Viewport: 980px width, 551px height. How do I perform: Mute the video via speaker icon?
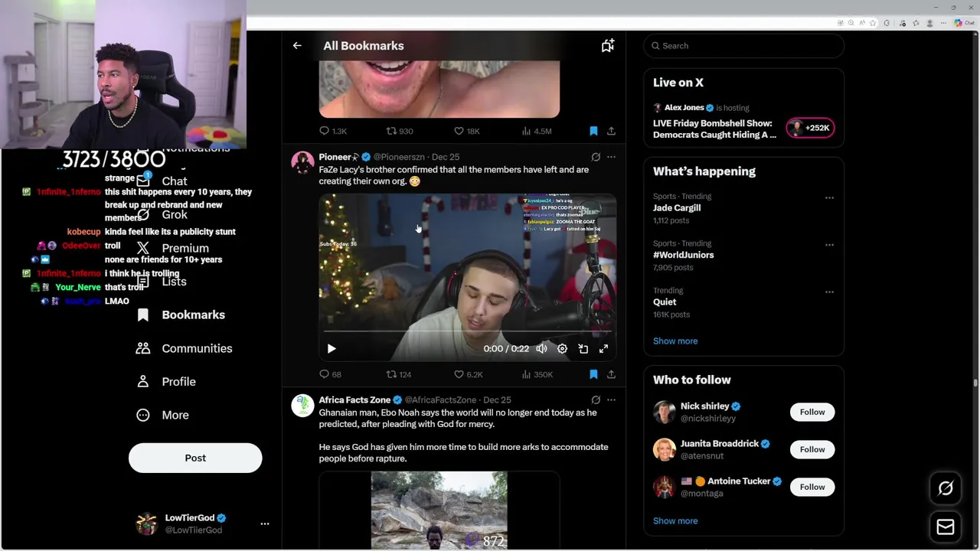click(541, 348)
